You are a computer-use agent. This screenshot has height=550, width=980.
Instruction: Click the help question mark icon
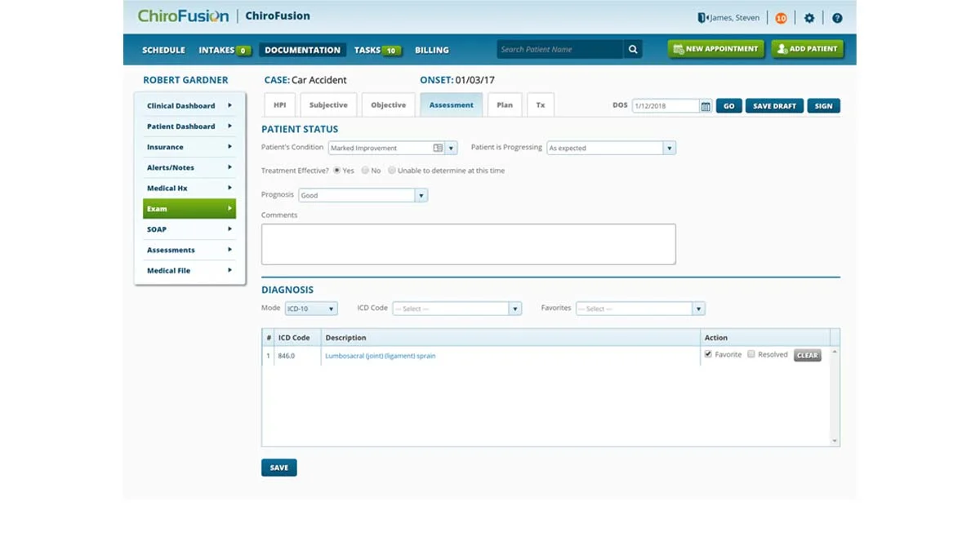(837, 18)
